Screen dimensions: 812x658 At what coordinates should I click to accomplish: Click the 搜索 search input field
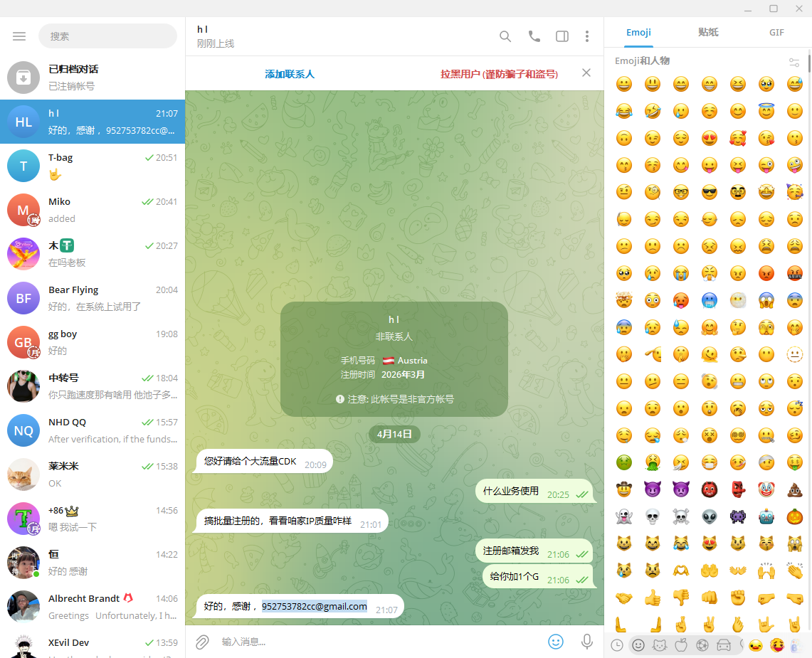pos(107,36)
